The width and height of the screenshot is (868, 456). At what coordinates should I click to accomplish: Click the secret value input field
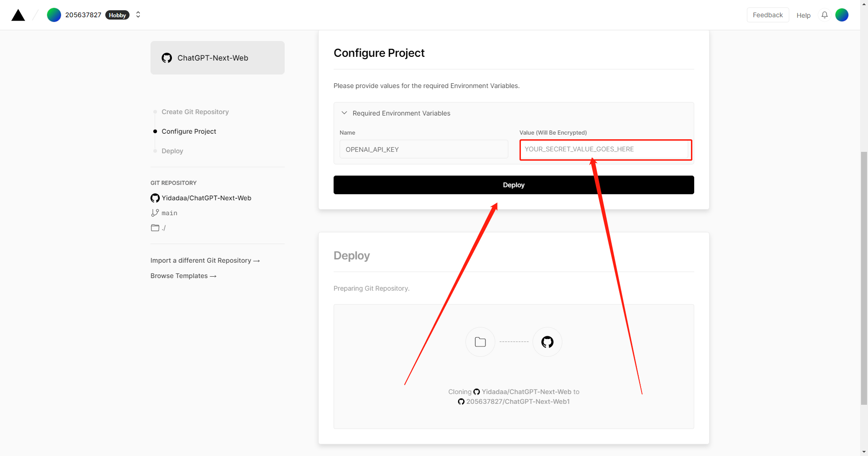[606, 150]
